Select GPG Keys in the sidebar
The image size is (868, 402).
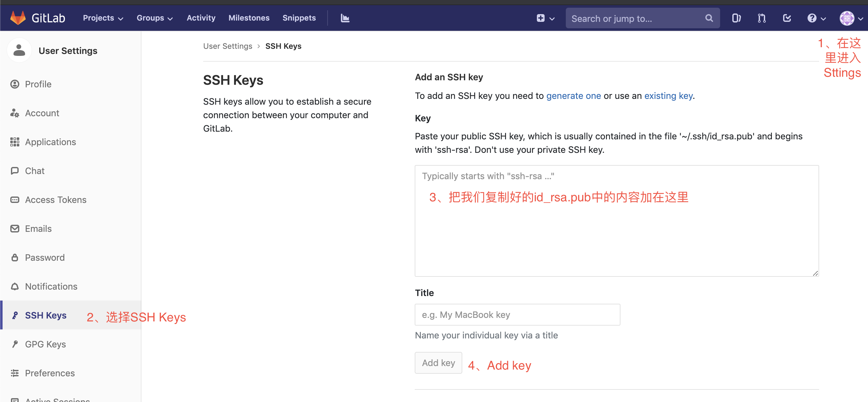pyautogui.click(x=70, y=344)
